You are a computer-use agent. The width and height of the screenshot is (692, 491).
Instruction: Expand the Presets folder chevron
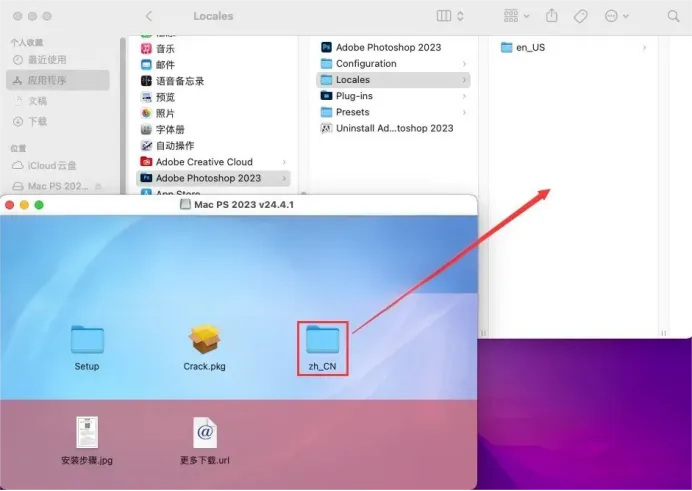(x=464, y=112)
